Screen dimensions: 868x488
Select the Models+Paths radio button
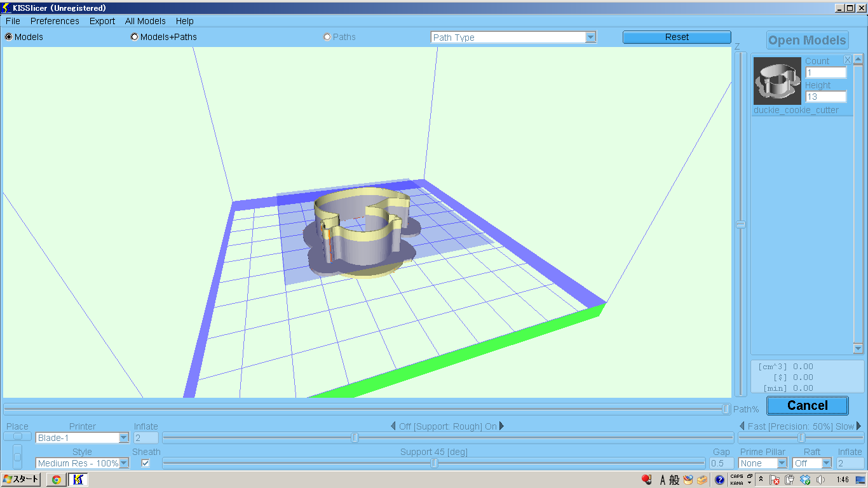coord(135,37)
